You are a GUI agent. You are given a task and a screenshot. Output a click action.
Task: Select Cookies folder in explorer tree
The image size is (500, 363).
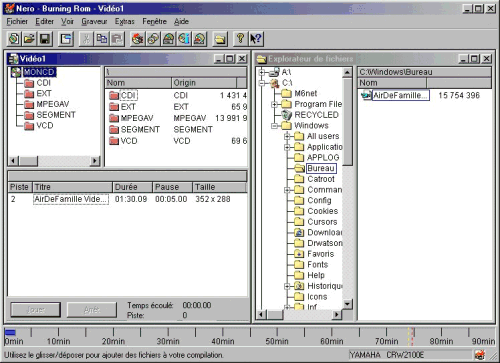[316, 211]
